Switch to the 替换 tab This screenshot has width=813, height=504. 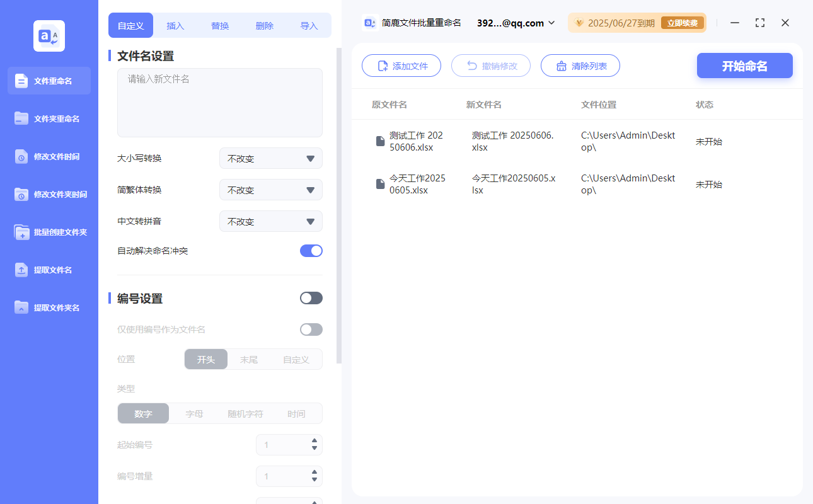[x=220, y=25]
